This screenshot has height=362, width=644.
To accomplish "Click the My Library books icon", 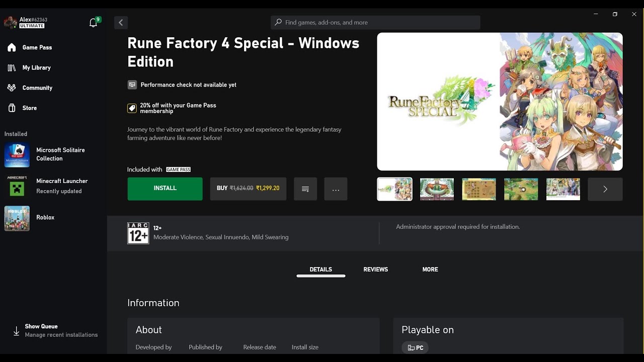I will (x=12, y=67).
